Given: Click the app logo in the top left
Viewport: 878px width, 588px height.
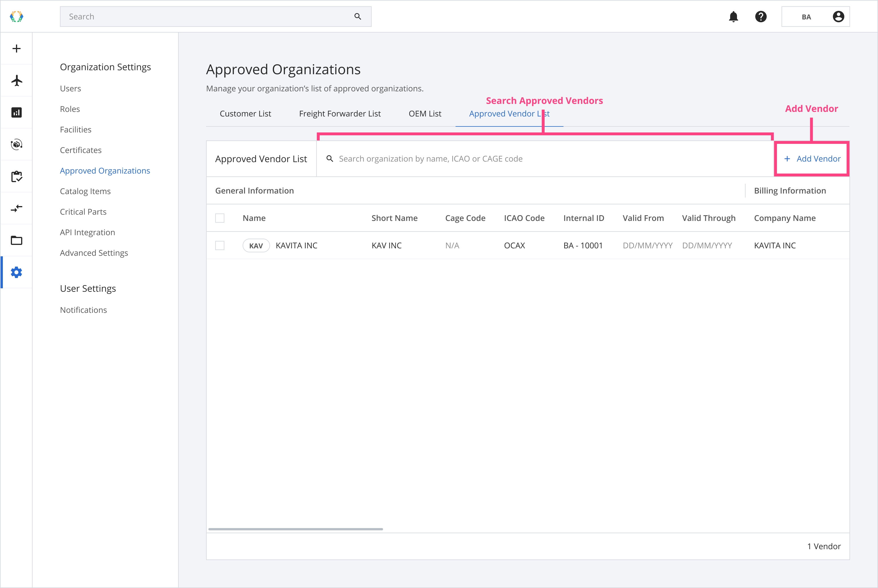Looking at the screenshot, I should pyautogui.click(x=17, y=17).
